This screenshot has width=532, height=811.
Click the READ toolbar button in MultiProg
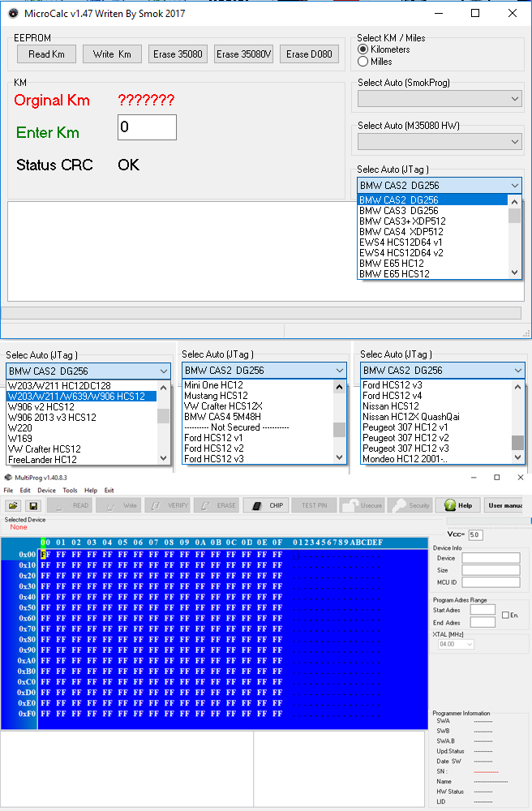pyautogui.click(x=70, y=505)
